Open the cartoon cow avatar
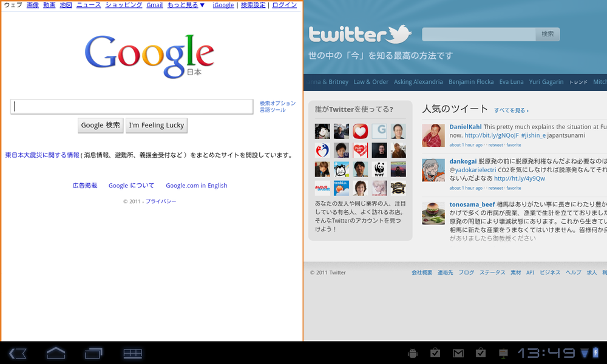Screen dimensions: 607x364 (341, 169)
